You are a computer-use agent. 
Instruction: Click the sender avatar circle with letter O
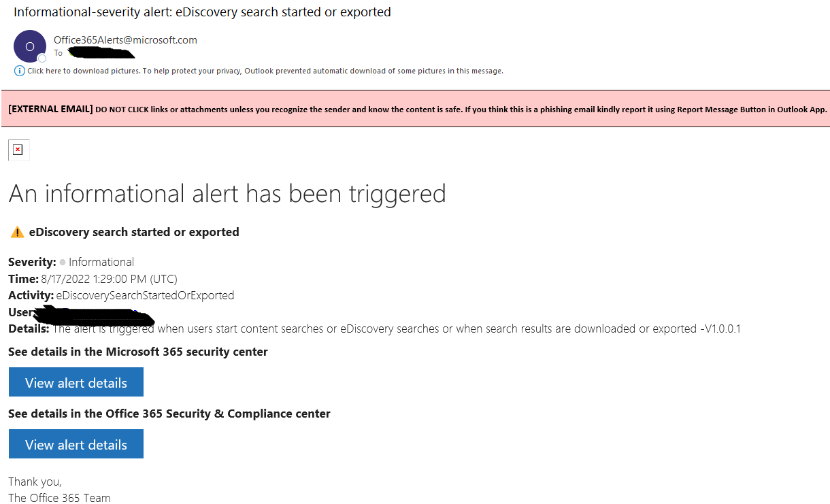click(29, 46)
